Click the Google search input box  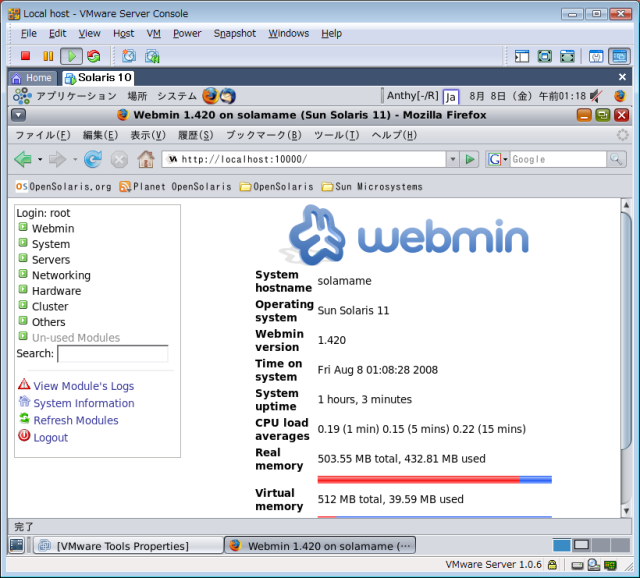558,159
